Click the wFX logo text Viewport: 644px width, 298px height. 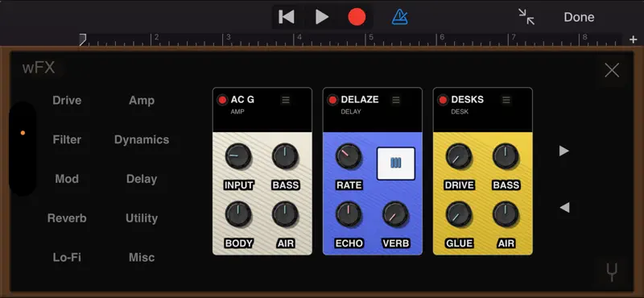[39, 68]
